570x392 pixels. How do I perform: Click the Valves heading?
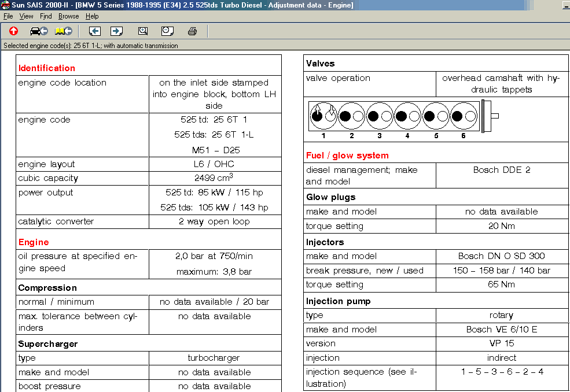pyautogui.click(x=320, y=64)
